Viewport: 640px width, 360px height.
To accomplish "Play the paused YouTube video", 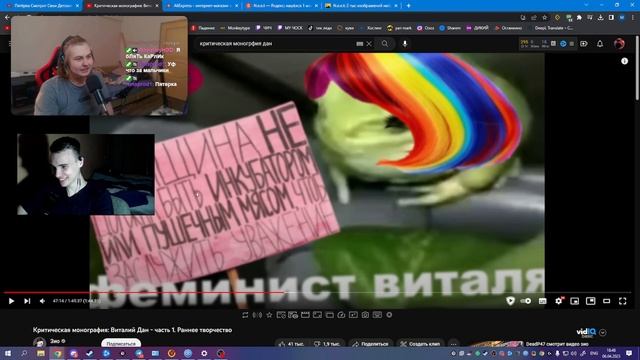I will [x=11, y=301].
